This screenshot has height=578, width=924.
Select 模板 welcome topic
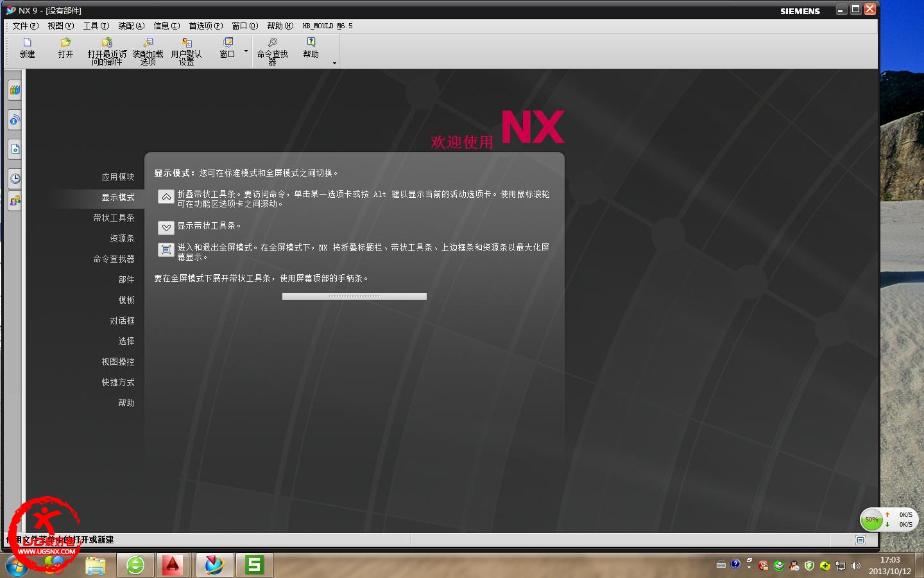pos(126,300)
